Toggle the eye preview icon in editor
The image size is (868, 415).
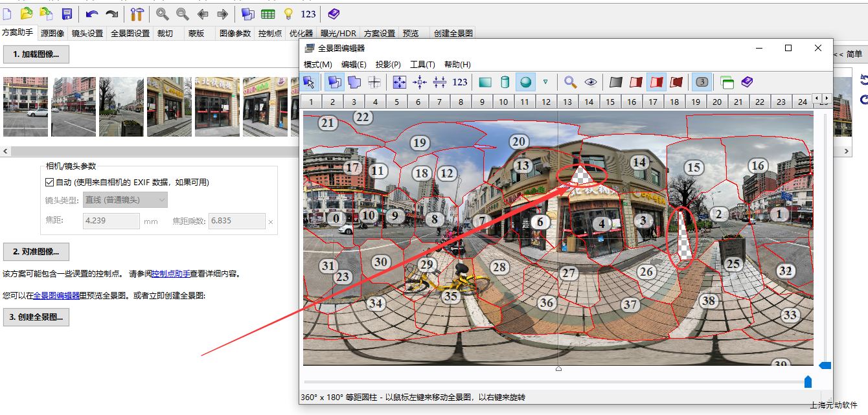[x=591, y=82]
